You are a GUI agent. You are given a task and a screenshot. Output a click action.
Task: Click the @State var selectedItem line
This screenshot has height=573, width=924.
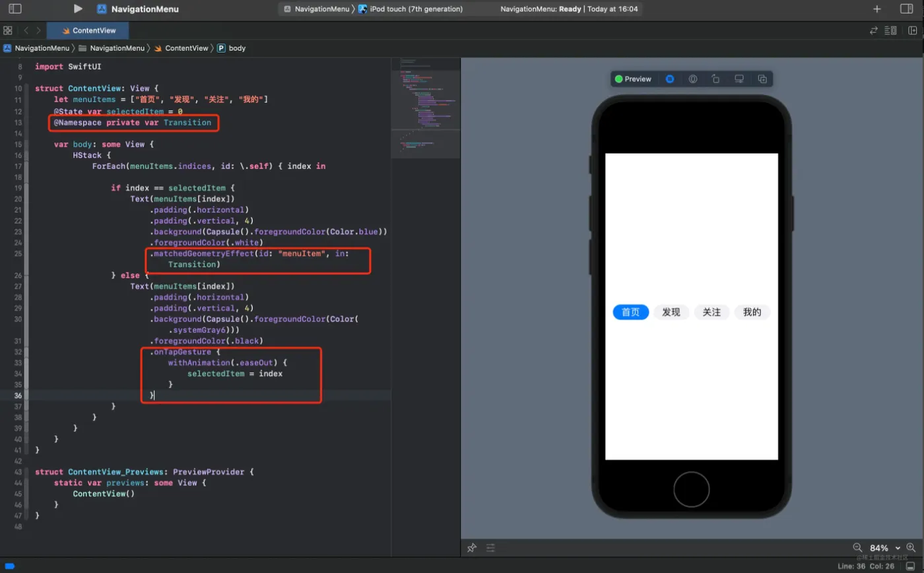[118, 112]
